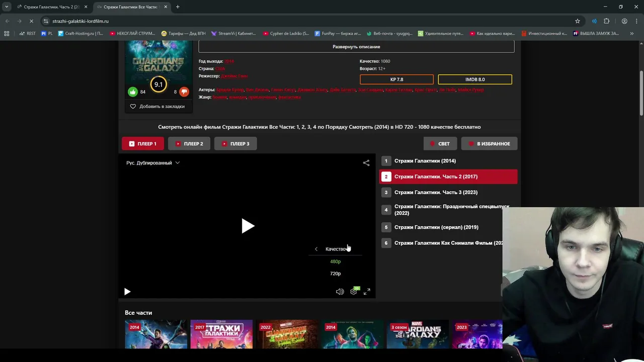
Task: Click the red thumbs-down dislike icon
Action: click(184, 92)
